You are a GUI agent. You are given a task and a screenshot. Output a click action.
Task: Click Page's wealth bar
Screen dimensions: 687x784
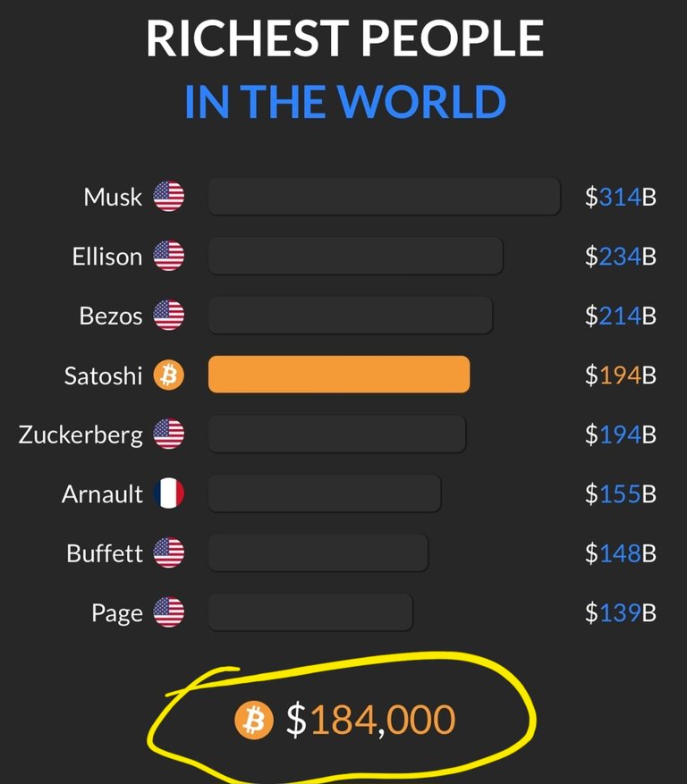click(310, 612)
